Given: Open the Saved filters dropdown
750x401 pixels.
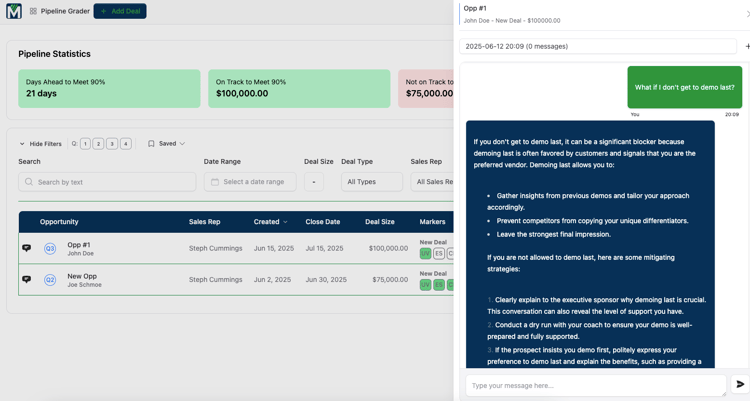Looking at the screenshot, I should click(166, 144).
